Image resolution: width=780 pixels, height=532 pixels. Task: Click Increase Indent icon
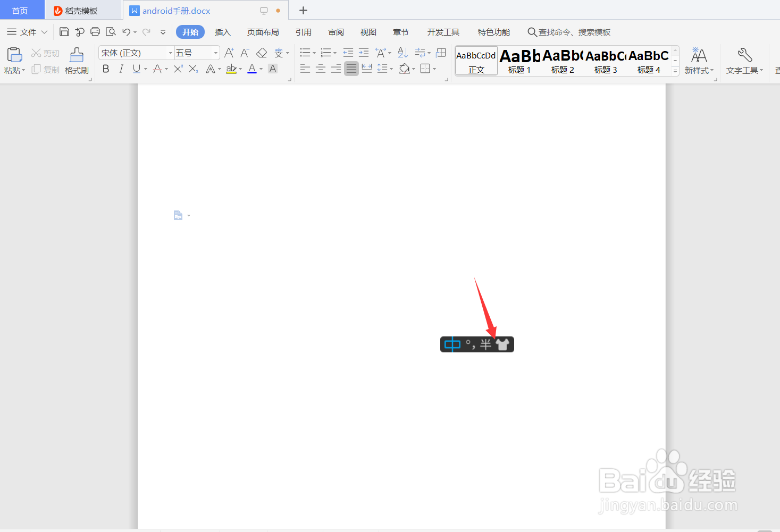tap(364, 53)
